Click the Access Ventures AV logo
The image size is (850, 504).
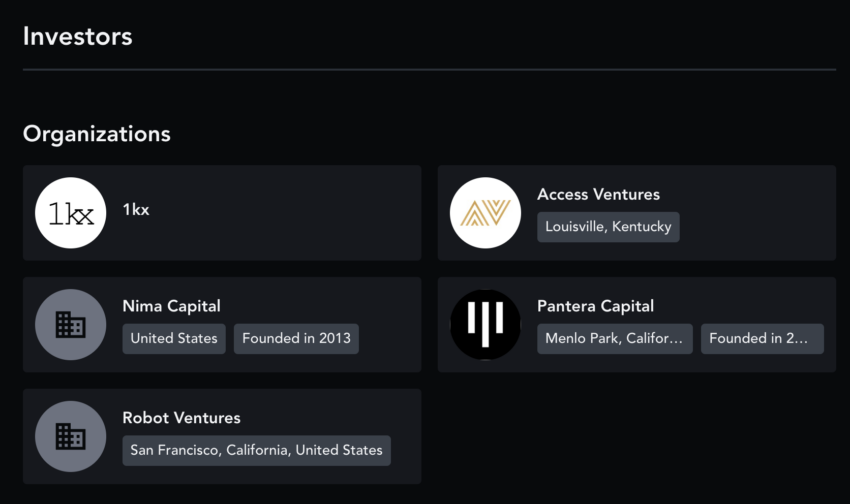[x=485, y=213]
